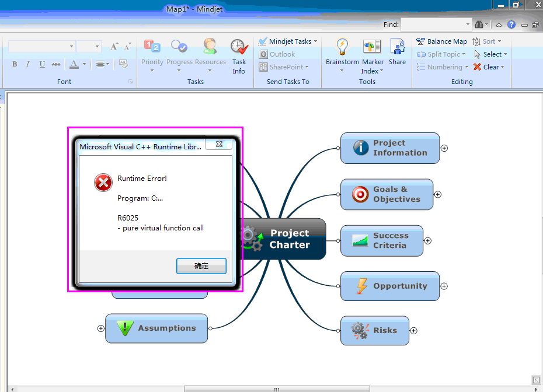Screen dimensions: 543x392
Task: Expand the Assumptions topic
Action: tap(101, 328)
